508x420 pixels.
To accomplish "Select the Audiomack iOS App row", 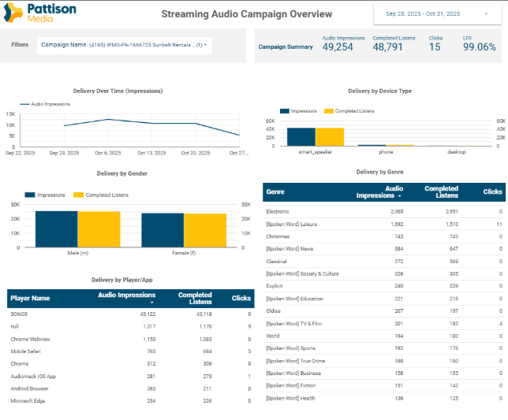I will point(131,377).
